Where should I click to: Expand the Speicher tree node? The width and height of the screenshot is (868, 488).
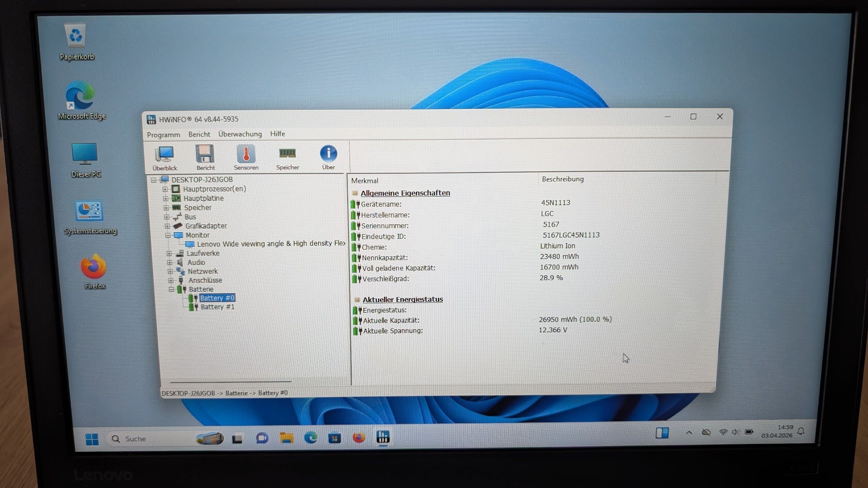[x=166, y=208]
